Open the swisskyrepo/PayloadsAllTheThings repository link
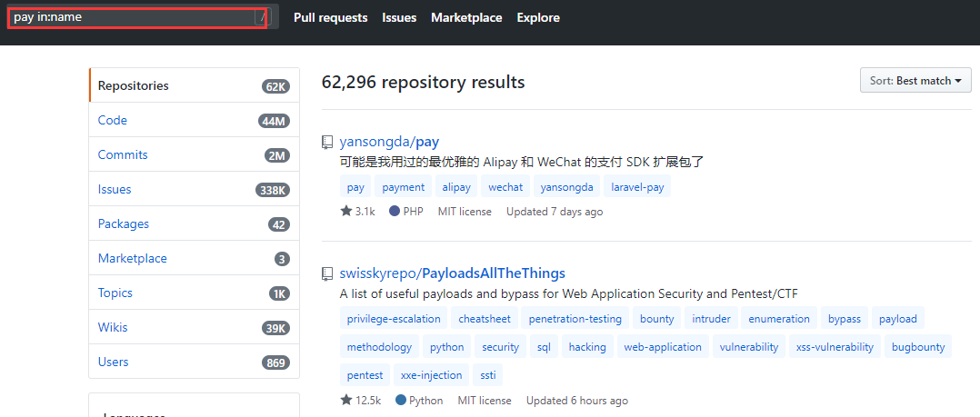This screenshot has width=980, height=417. tap(453, 273)
